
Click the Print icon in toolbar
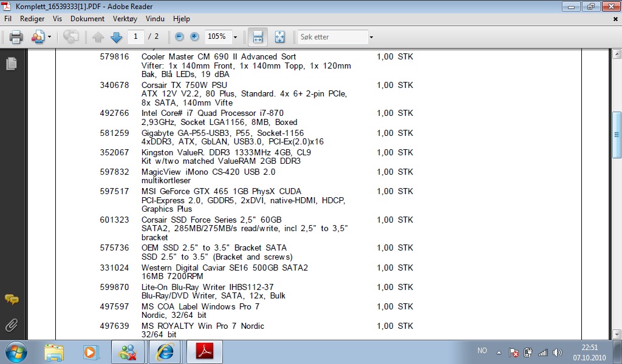[x=16, y=37]
